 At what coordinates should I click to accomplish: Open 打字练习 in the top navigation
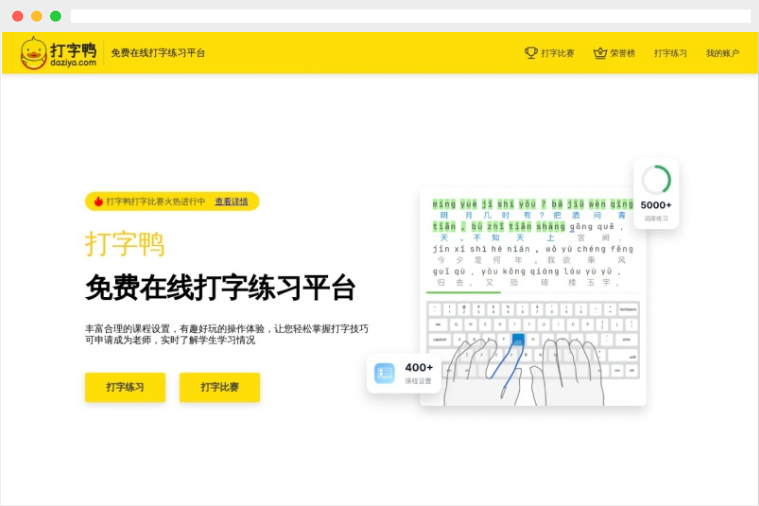[x=670, y=53]
